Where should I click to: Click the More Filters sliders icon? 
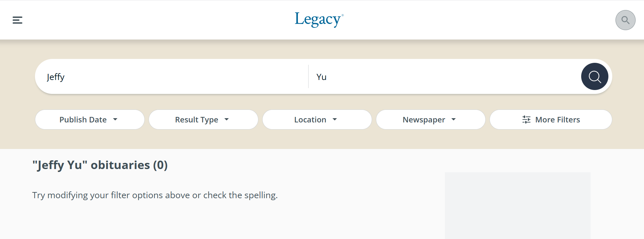pyautogui.click(x=526, y=120)
